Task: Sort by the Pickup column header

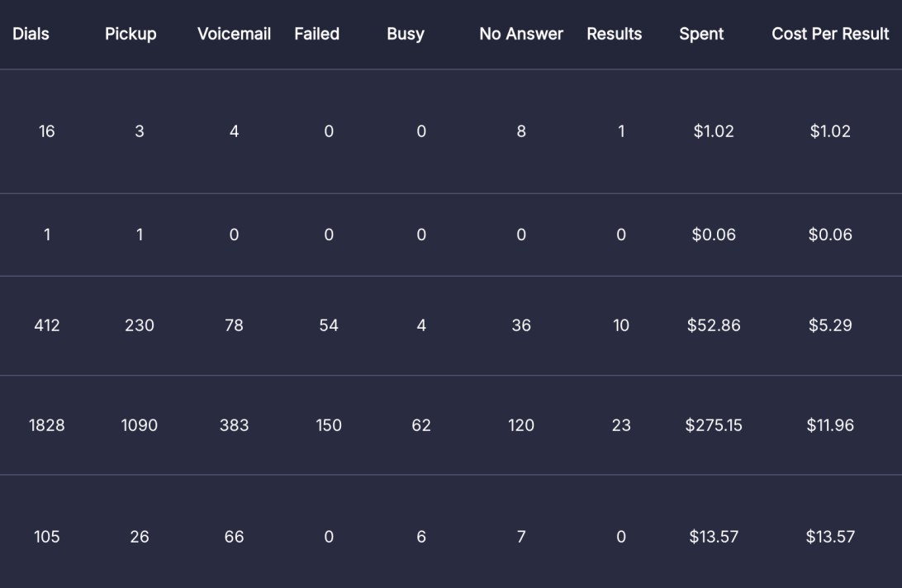Action: tap(131, 34)
